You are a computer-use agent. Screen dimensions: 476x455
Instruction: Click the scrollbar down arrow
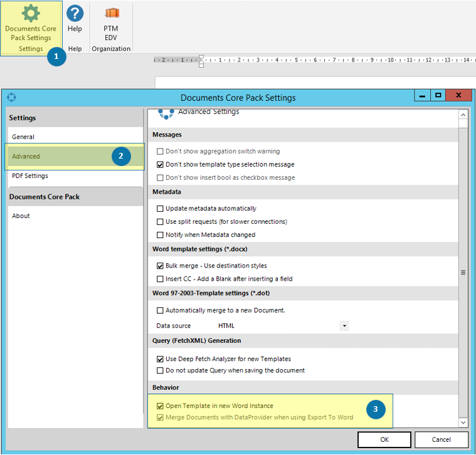463,422
